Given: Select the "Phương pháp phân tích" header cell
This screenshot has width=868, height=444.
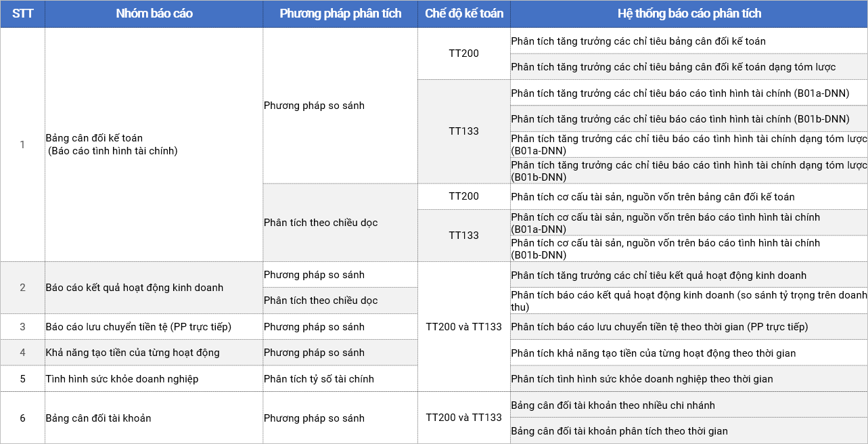Looking at the screenshot, I should [340, 14].
